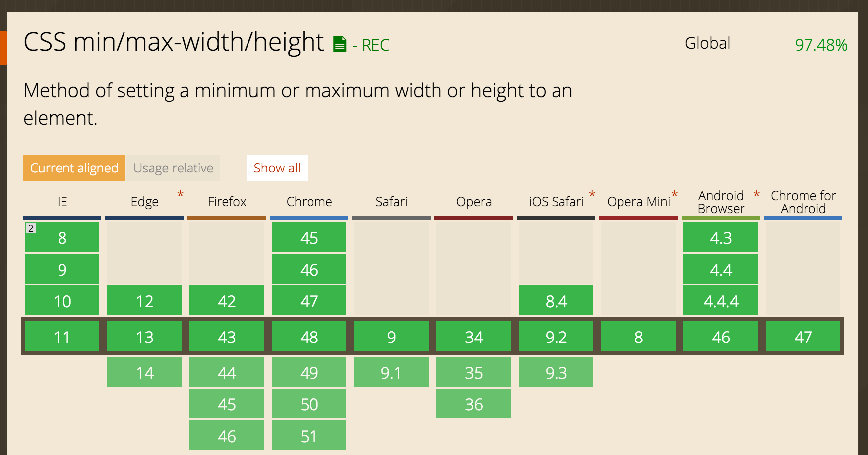Click the Opera Mini 8 cell
This screenshot has height=455, width=868.
(638, 337)
